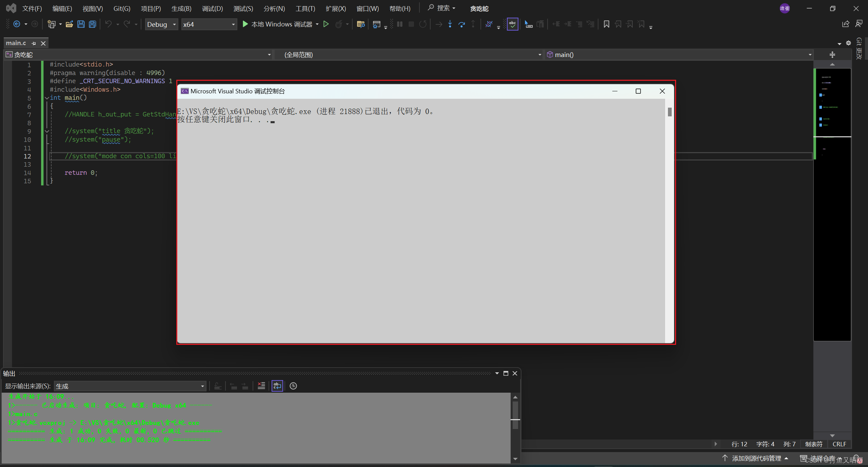Click the Redo arrow icon
The width and height of the screenshot is (868, 467).
tap(127, 24)
